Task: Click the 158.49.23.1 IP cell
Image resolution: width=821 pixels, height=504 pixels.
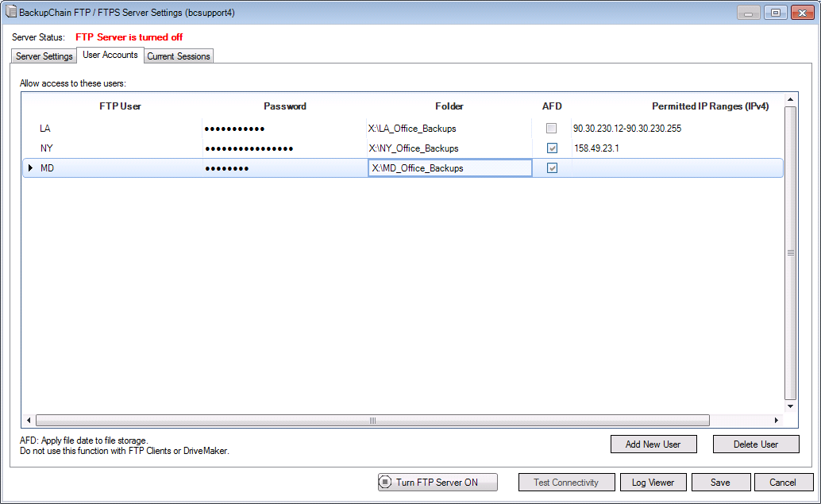Action: [x=596, y=148]
